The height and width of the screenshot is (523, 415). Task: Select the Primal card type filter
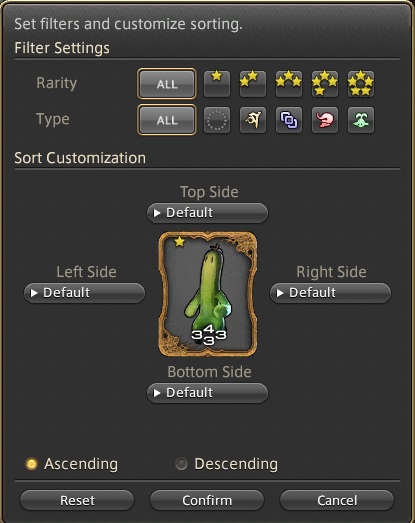253,120
